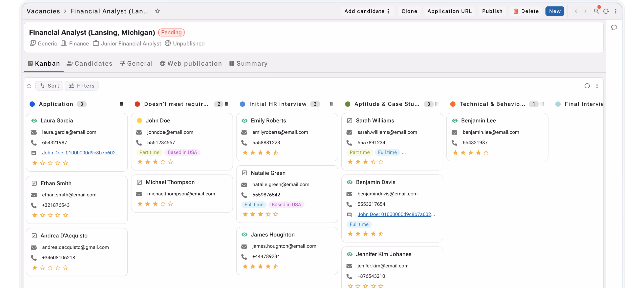Toggle the eye icon on Benjamin Lee's card
The image size is (644, 288).
[x=455, y=120]
